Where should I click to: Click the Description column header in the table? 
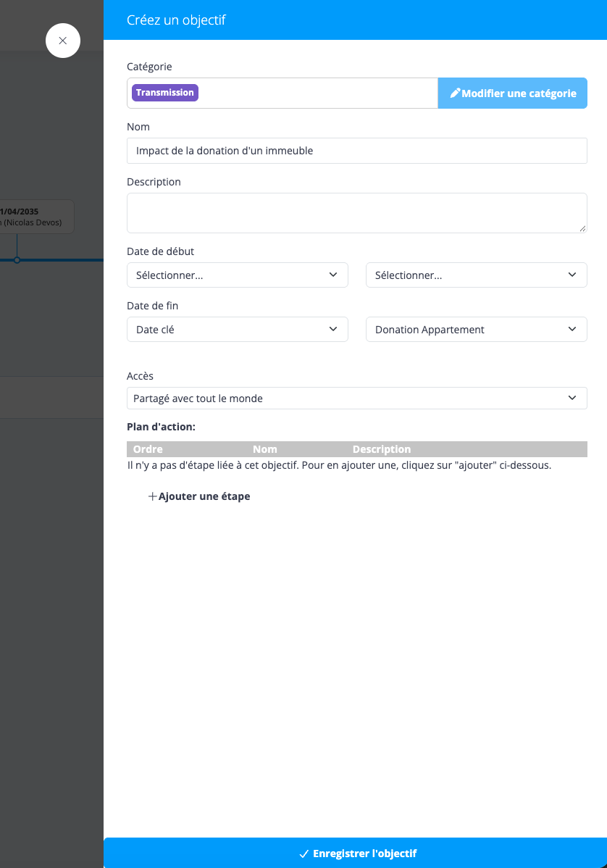[x=382, y=449]
